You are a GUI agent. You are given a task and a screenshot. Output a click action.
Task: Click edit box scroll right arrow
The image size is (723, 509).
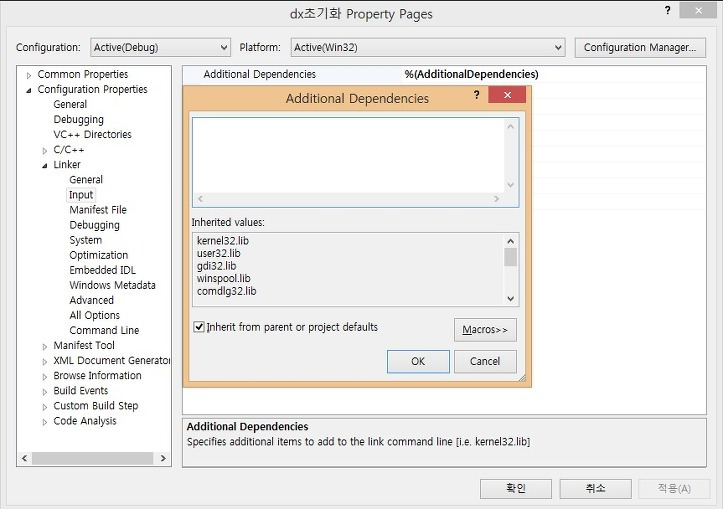coord(497,199)
